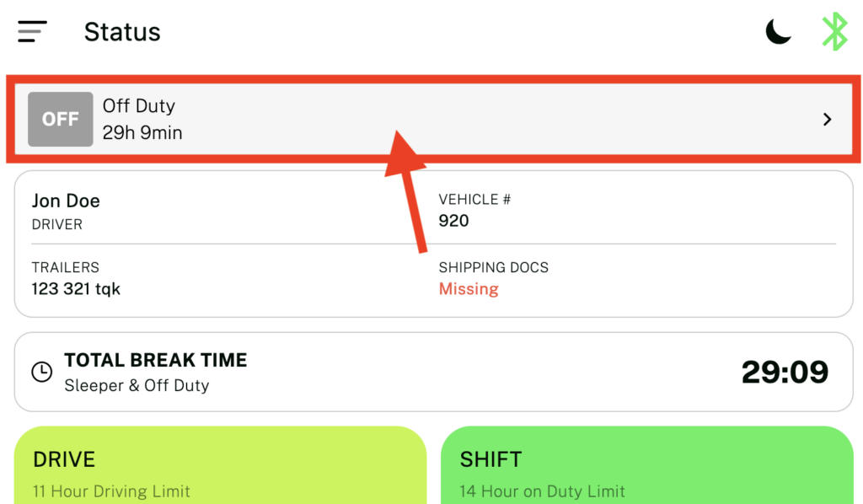Select trailers 123 321 tqk entry
This screenshot has width=863, height=504.
(x=76, y=289)
